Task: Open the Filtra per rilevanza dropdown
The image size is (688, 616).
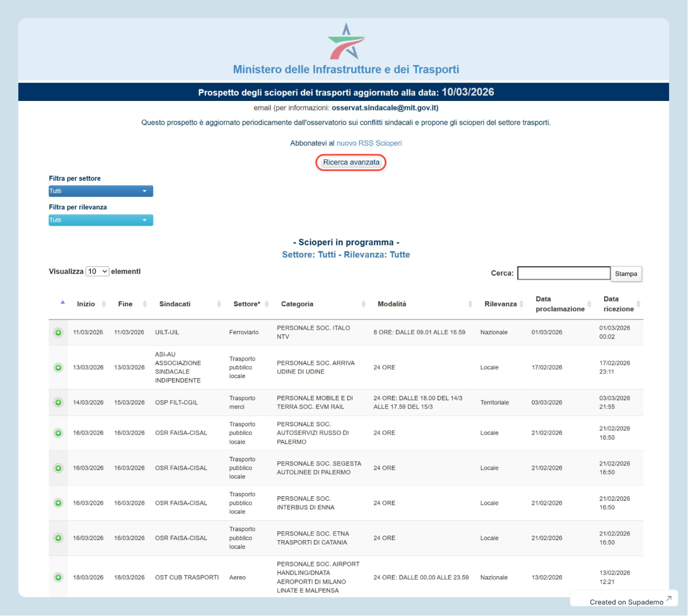Action: [x=101, y=220]
